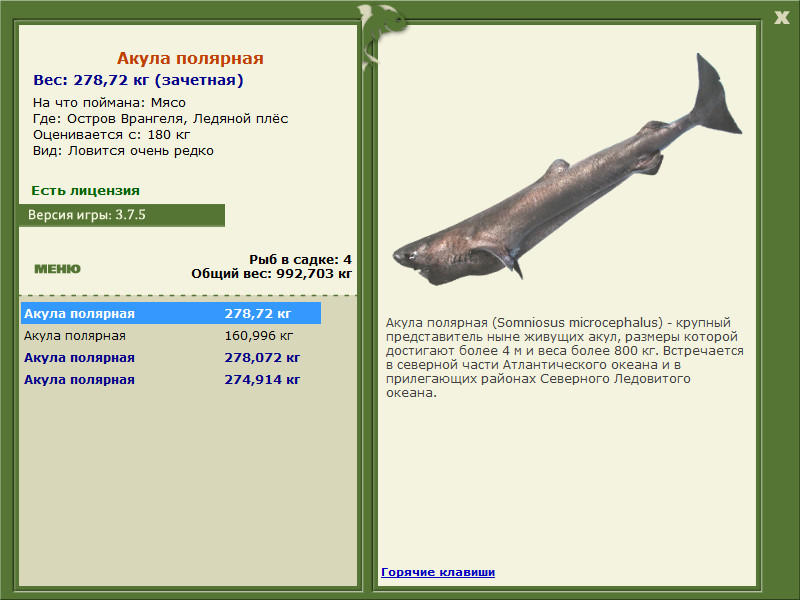Open the Горячие клавиши link
Viewport: 800px width, 600px height.
coord(438,572)
